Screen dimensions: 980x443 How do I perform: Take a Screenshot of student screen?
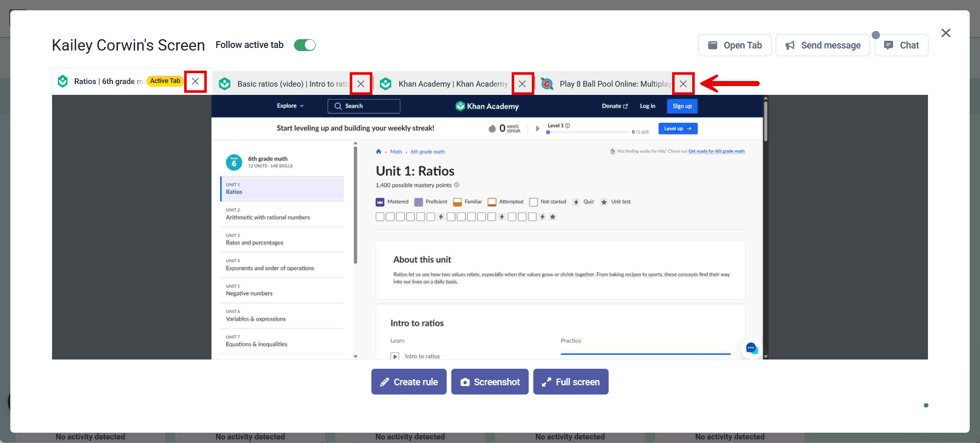pyautogui.click(x=490, y=382)
